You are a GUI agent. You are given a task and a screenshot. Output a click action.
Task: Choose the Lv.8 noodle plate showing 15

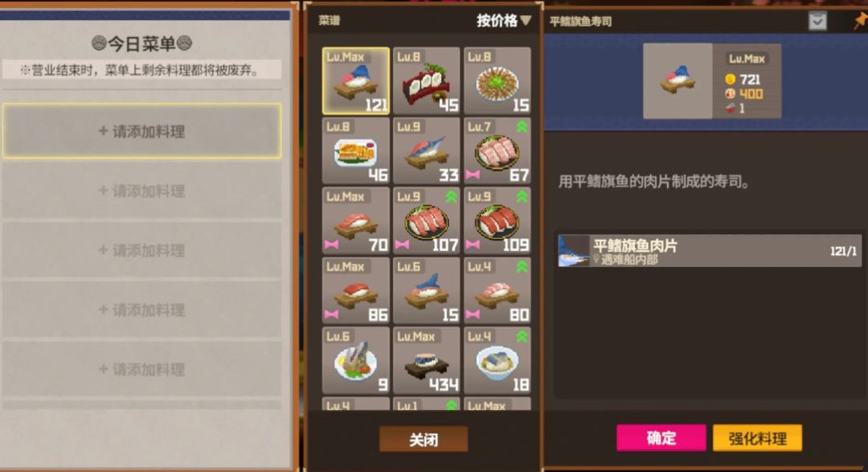click(497, 81)
